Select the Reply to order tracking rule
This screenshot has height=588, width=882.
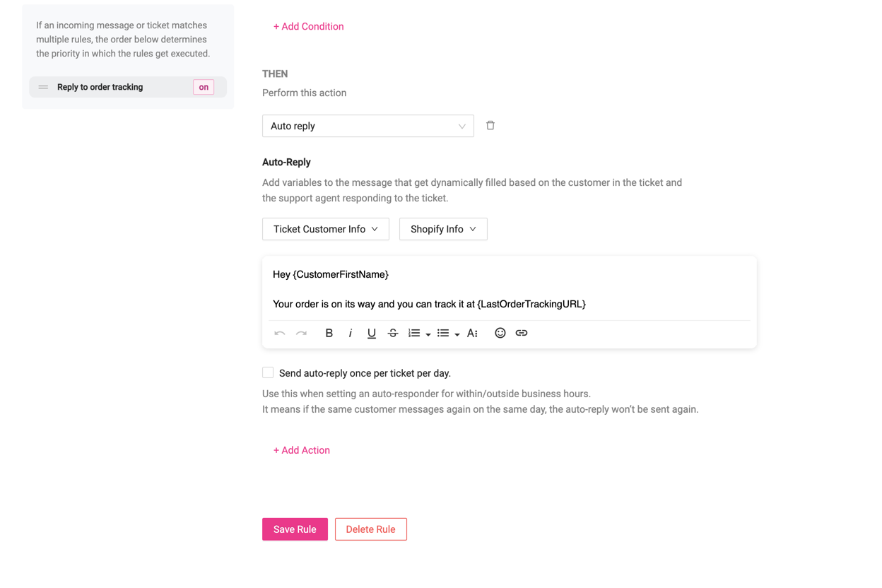(100, 87)
